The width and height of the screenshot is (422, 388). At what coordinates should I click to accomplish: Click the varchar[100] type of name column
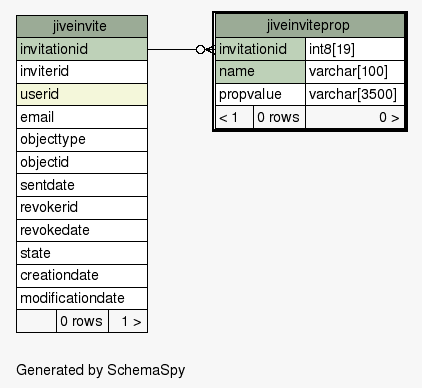355,72
